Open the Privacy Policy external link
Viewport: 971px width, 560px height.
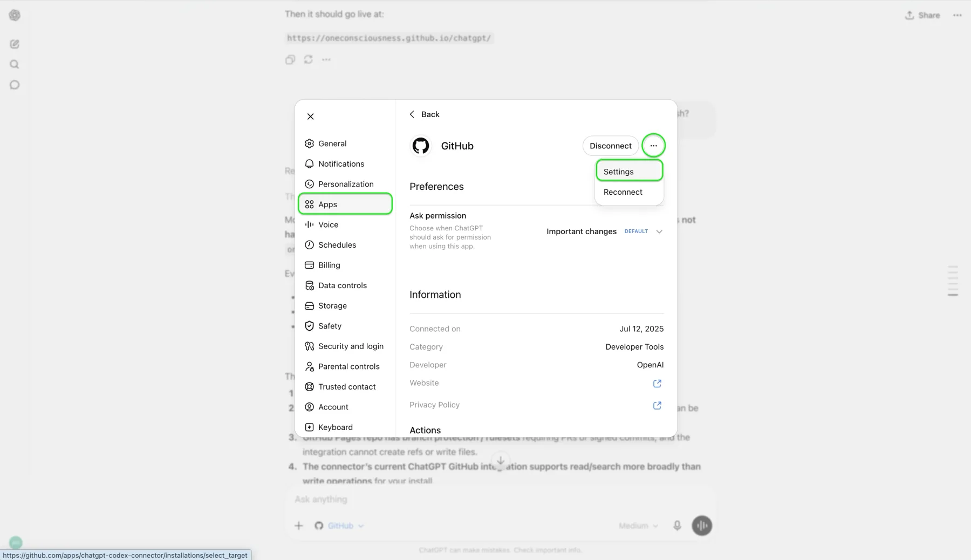coord(657,405)
